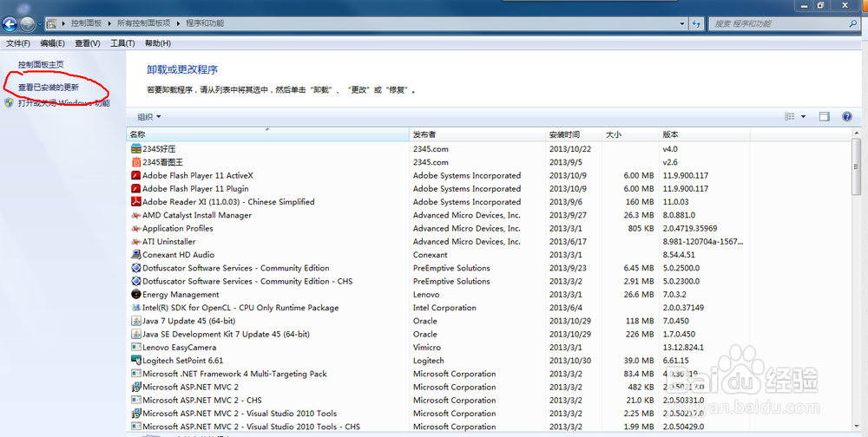This screenshot has width=868, height=437.
Task: Select Adobe Flash Player 11 ActiveX icon
Action: (x=136, y=175)
